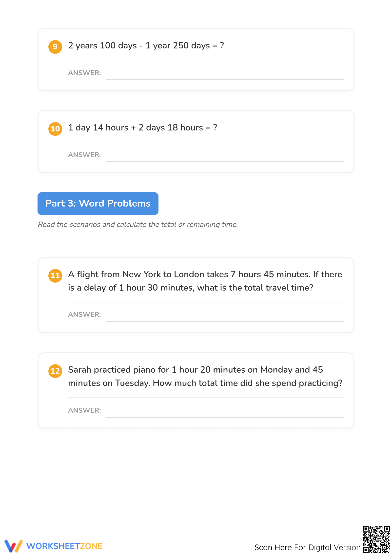Click the orange number 11 badge
Viewport: 392px width, 555px height.
[55, 276]
